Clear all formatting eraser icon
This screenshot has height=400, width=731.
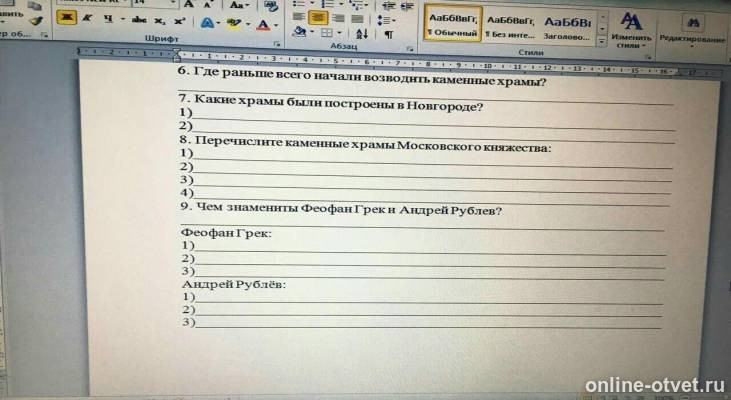(270, 6)
